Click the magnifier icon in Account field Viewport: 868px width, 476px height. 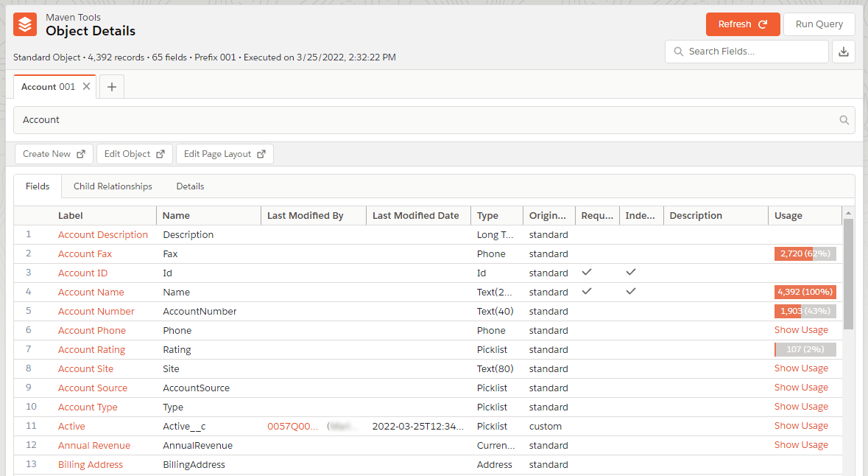pos(844,120)
